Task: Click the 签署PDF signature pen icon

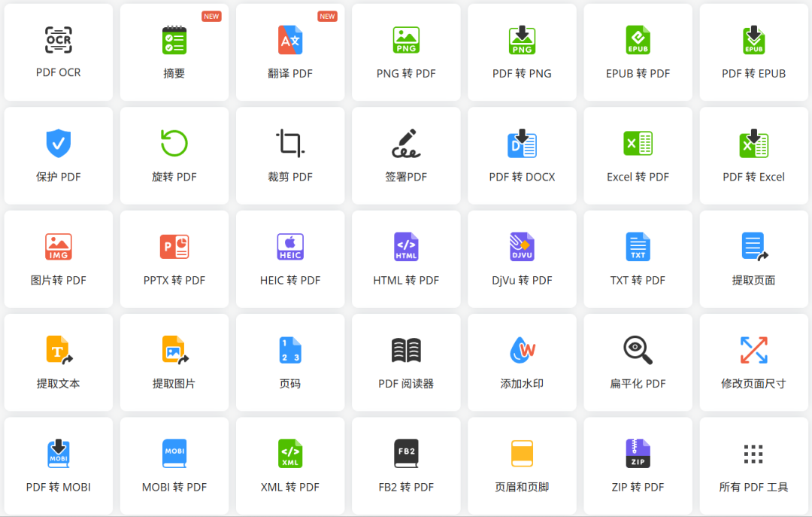Action: 406,143
